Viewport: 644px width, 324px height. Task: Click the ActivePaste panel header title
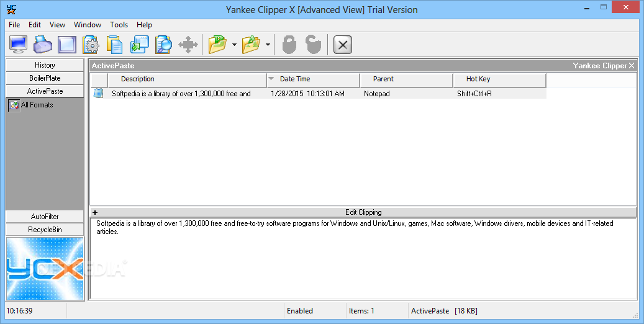(x=113, y=66)
